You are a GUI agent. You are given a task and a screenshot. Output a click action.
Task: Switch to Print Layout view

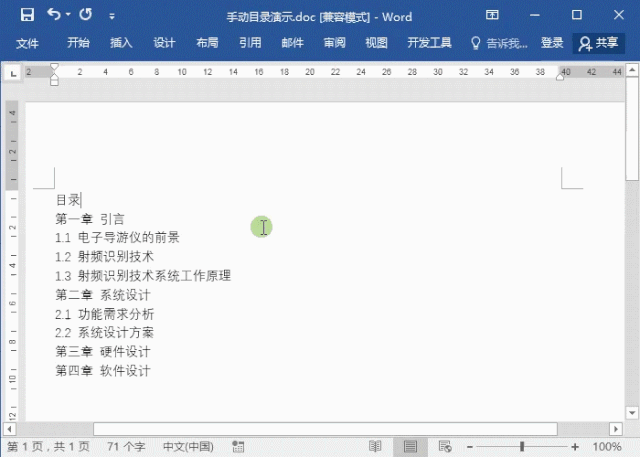410,446
